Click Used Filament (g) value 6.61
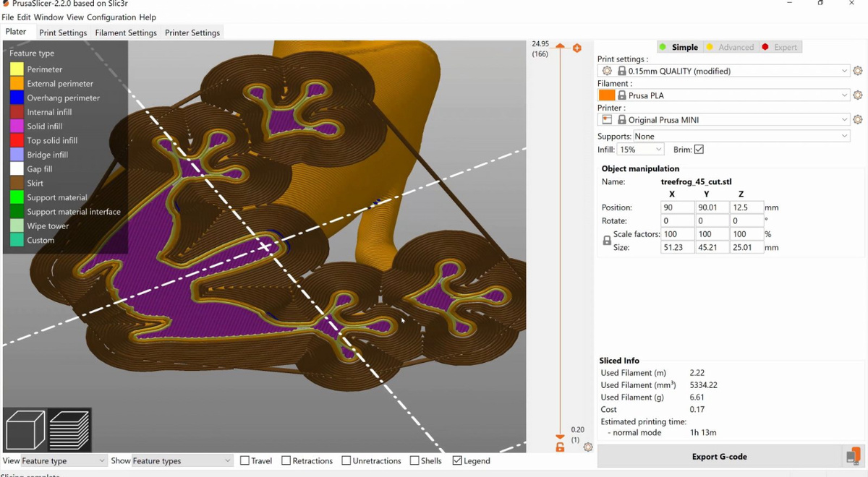Screen dimensions: 868x477 point(697,397)
